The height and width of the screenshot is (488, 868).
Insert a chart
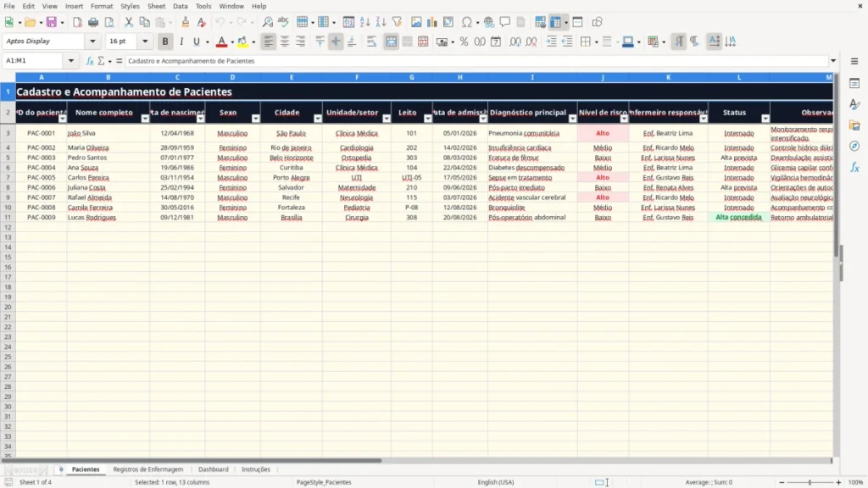tap(431, 22)
